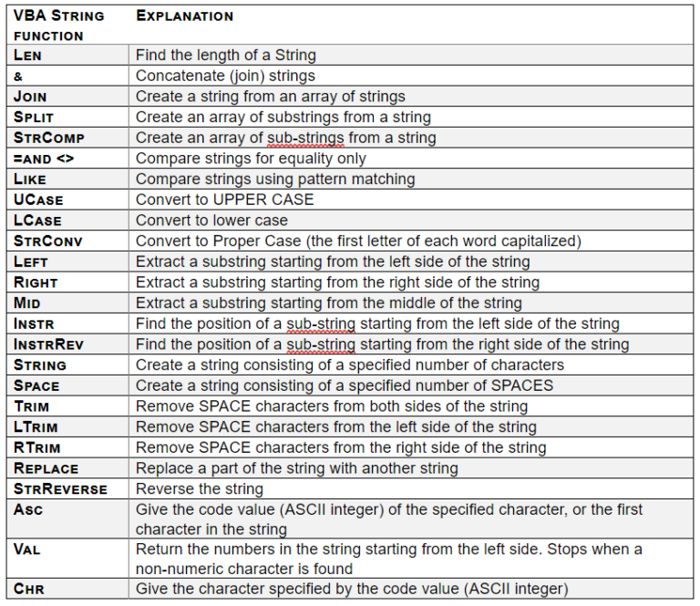The height and width of the screenshot is (606, 700).
Task: Select the "Convert to lower case" explanation
Action: 211,221
